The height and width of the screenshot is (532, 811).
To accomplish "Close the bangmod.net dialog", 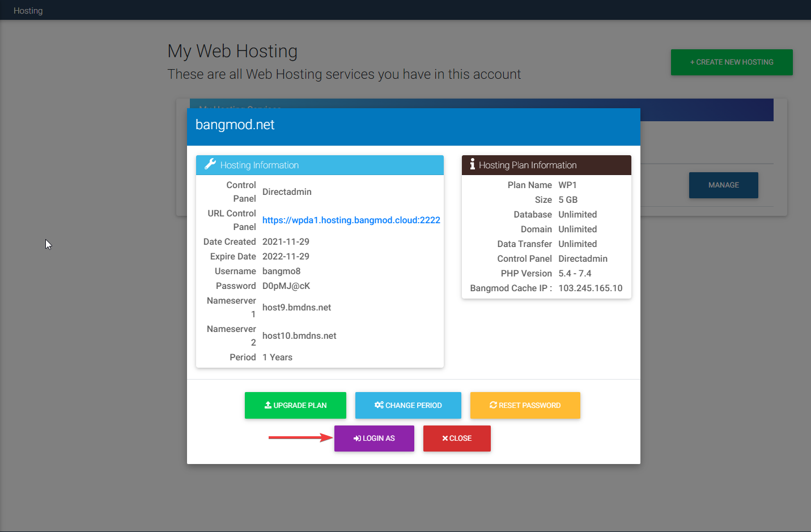I will (x=457, y=439).
